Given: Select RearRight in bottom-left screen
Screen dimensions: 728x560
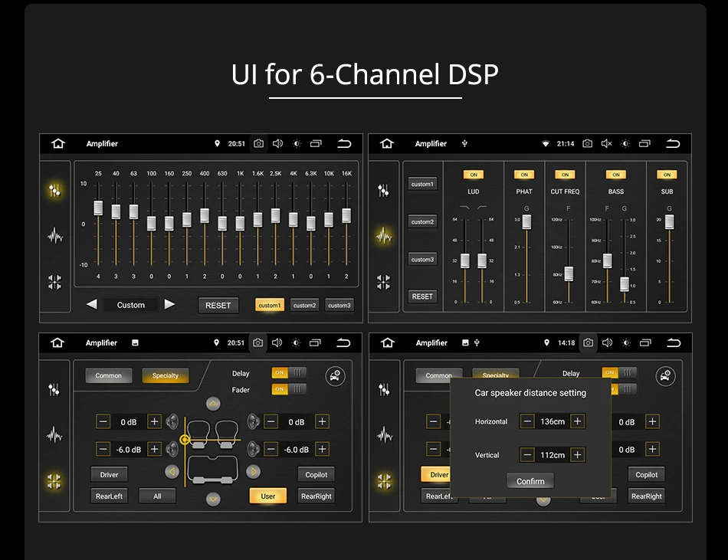Looking at the screenshot, I should point(316,496).
